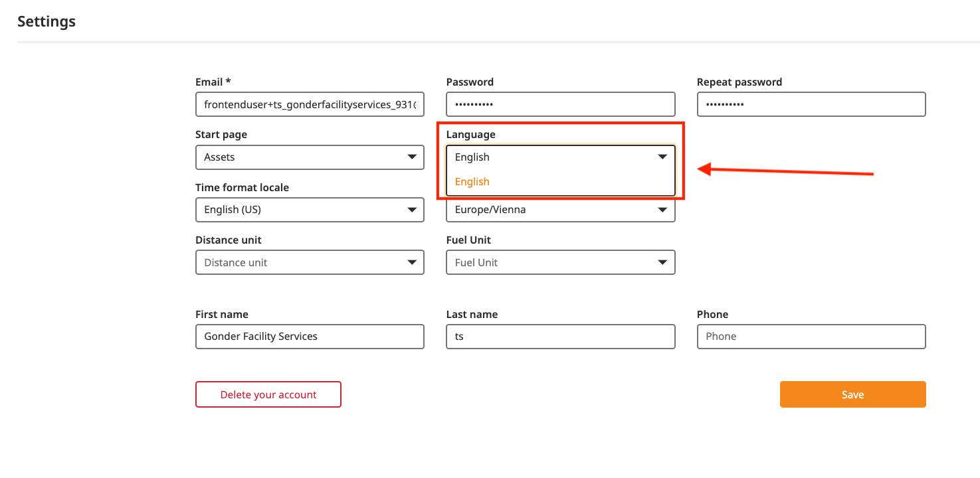Open the Distance unit combo box

click(x=310, y=263)
